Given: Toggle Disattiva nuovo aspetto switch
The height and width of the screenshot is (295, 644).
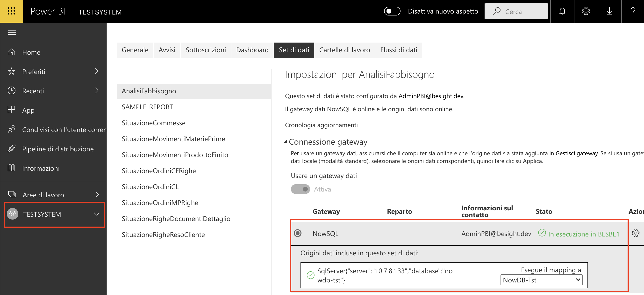Looking at the screenshot, I should click(x=392, y=11).
